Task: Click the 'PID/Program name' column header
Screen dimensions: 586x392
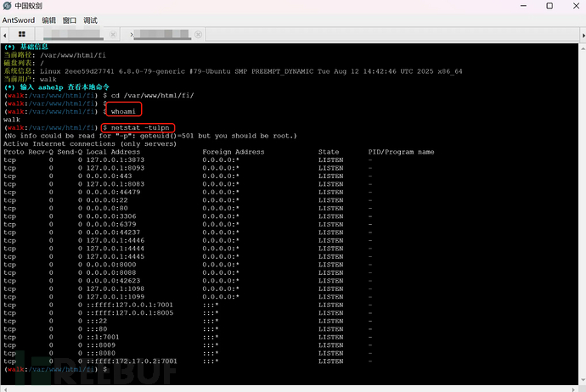Action: click(x=401, y=152)
